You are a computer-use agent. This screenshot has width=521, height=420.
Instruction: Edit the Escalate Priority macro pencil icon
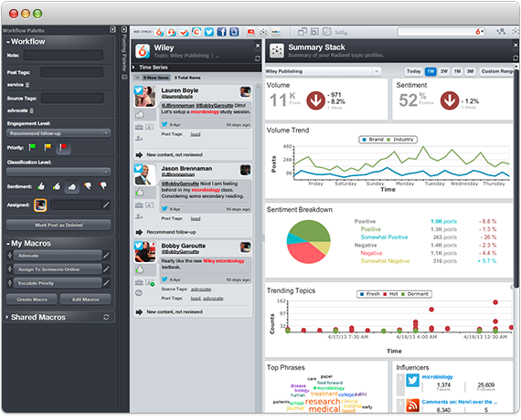pyautogui.click(x=106, y=283)
